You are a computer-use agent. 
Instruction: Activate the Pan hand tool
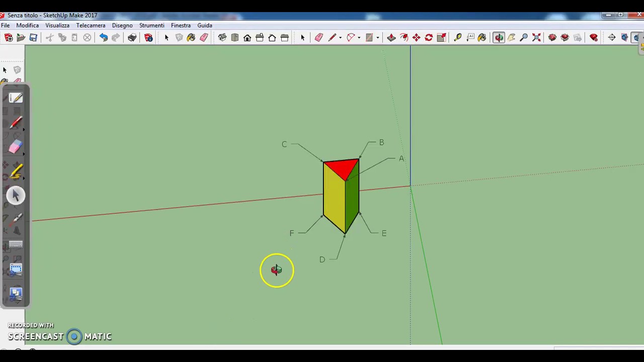[511, 38]
